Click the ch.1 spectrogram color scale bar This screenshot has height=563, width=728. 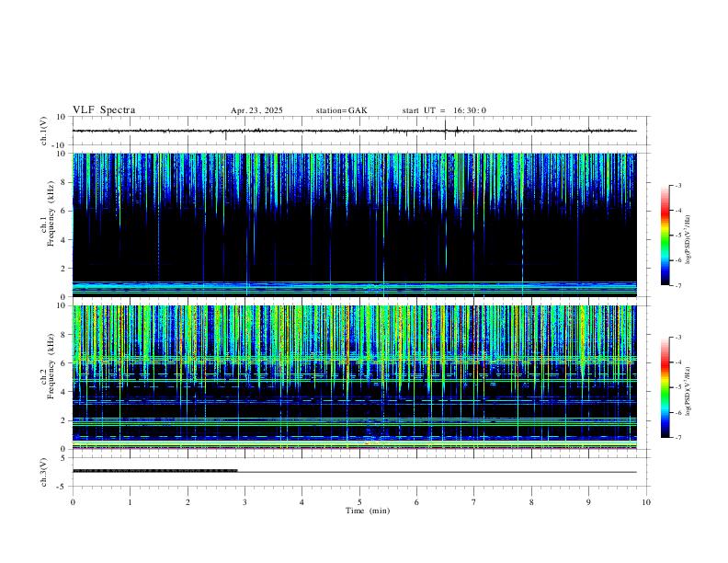coord(665,236)
